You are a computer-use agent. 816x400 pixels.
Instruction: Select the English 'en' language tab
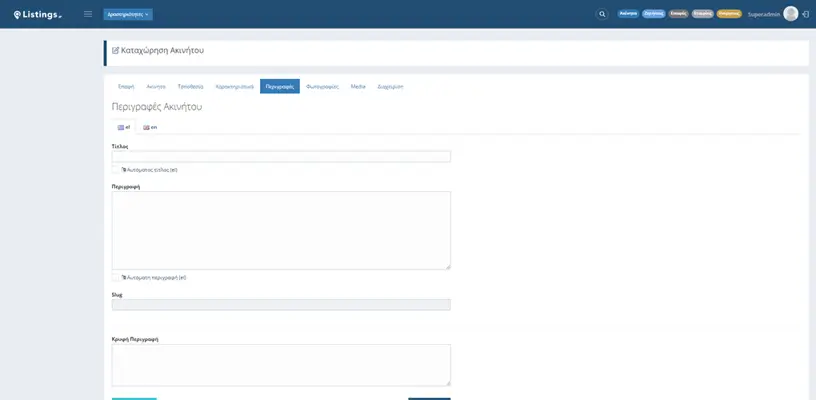[x=150, y=127]
